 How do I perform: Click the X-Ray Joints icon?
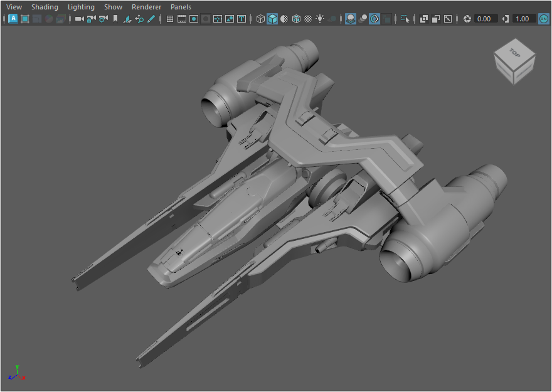pos(448,19)
